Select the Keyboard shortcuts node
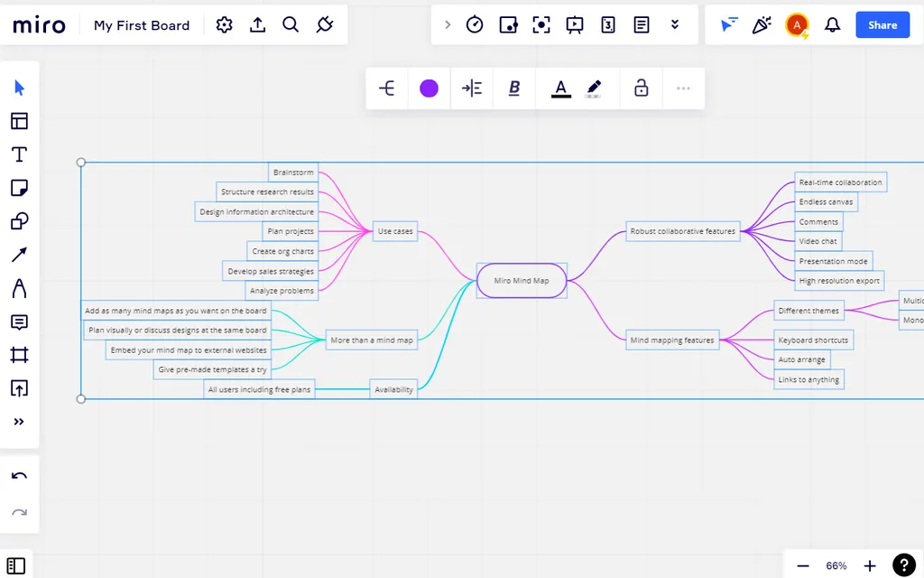This screenshot has height=578, width=924. click(x=813, y=340)
